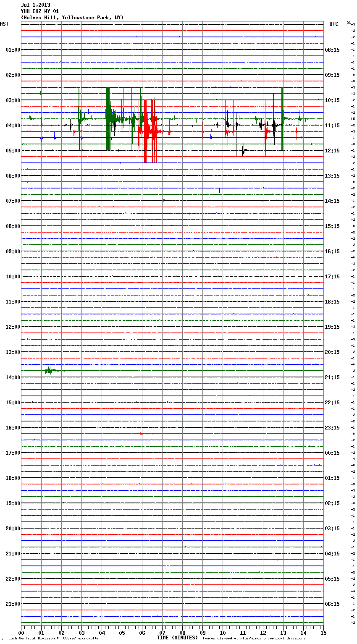Click minute tick label 15 on bottom axis
The width and height of the screenshot is (357, 644).
coord(323,633)
